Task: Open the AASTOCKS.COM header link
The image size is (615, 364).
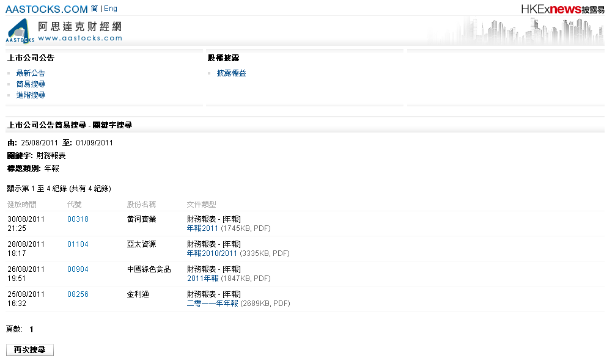Action: 46,9
